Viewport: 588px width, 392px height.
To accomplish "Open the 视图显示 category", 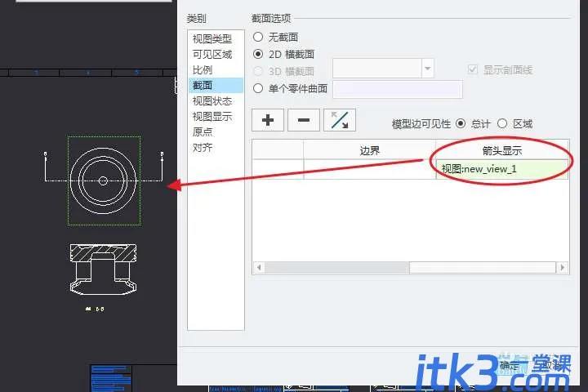I will click(x=212, y=117).
